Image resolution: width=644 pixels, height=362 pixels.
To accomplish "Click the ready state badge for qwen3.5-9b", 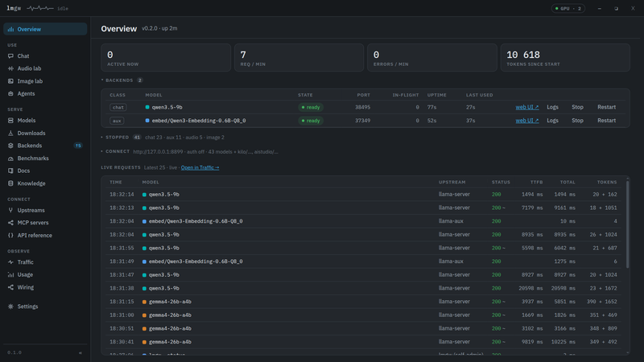I will click(x=311, y=107).
